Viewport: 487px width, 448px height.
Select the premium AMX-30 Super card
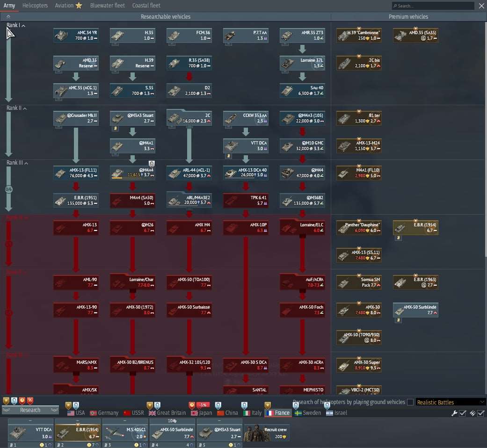tap(359, 365)
